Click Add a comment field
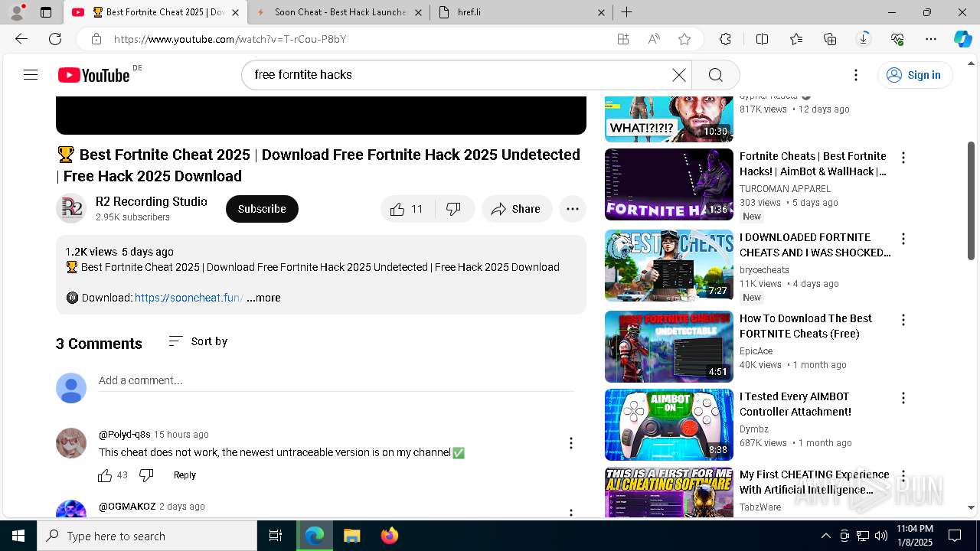Image resolution: width=980 pixels, height=551 pixels. tap(336, 380)
